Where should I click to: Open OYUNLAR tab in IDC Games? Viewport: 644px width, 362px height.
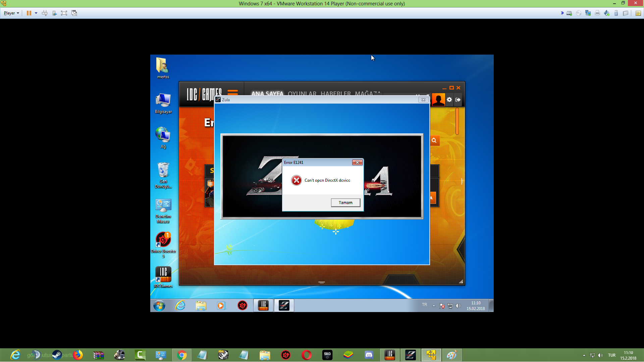[x=302, y=94]
